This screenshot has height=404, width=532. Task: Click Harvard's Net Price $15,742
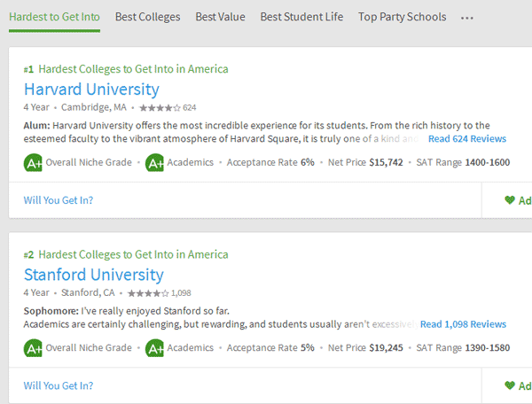[365, 162]
